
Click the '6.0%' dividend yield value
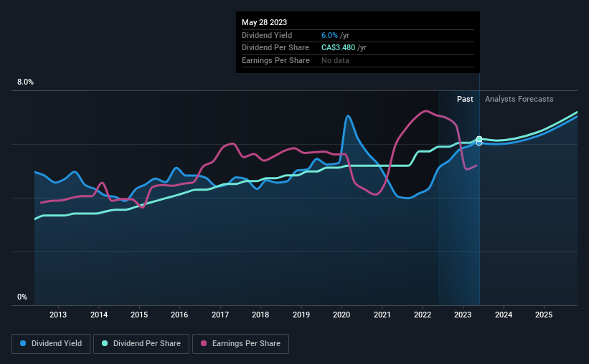click(329, 35)
